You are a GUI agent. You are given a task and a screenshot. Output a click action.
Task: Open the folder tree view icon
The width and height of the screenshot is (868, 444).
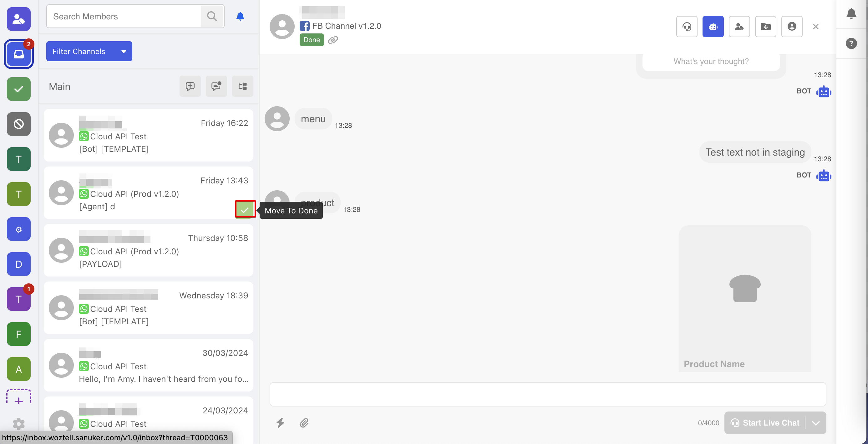[242, 86]
